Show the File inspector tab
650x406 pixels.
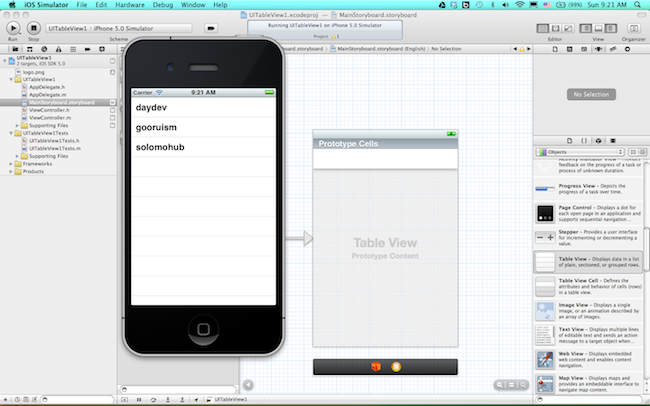click(x=555, y=49)
